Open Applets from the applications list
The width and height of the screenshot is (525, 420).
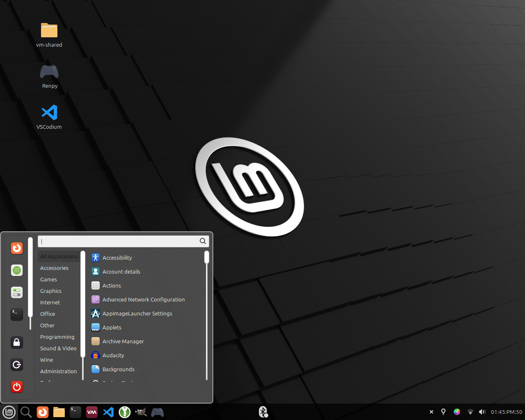pos(146,327)
